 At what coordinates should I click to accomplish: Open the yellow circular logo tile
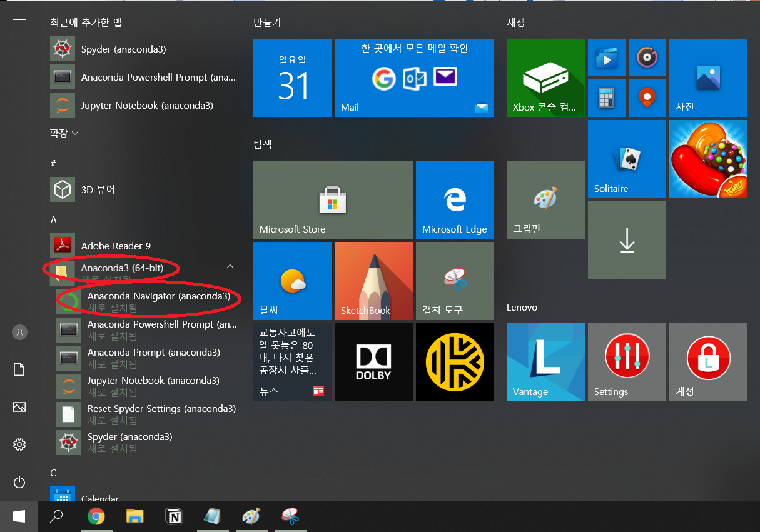point(455,362)
